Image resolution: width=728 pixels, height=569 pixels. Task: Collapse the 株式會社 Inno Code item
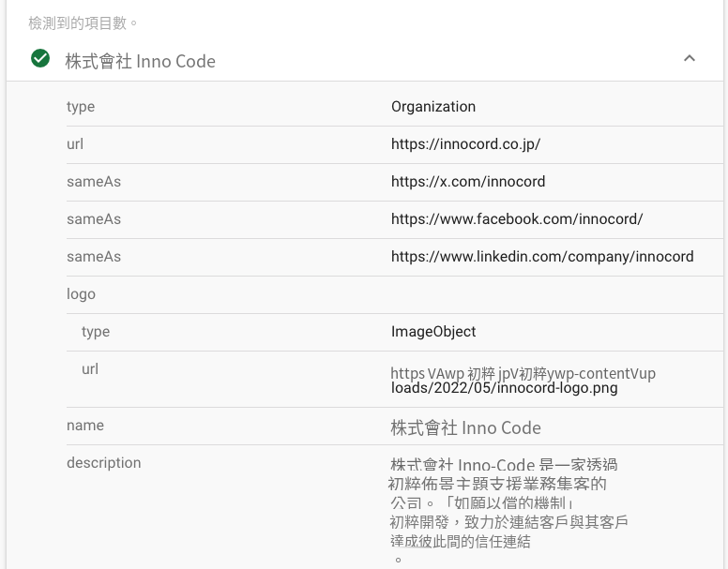tap(690, 58)
